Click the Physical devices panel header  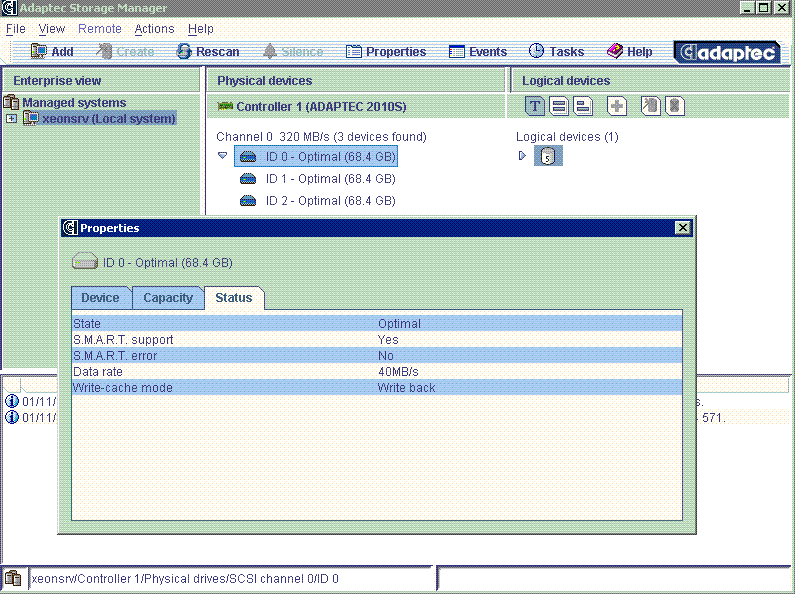click(356, 81)
